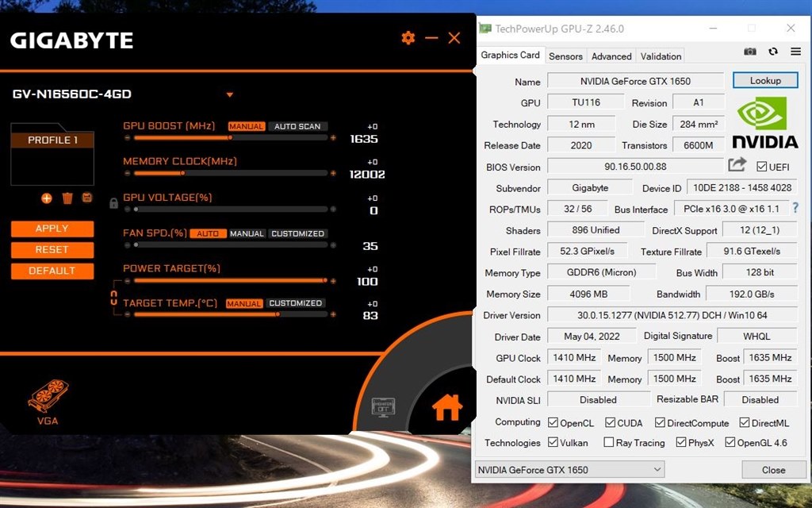
Task: Click the RESET button
Action: 52,250
